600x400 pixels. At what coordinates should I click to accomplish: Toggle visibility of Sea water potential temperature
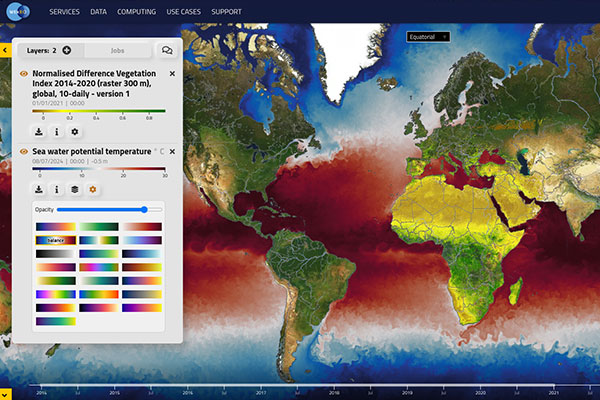24,151
